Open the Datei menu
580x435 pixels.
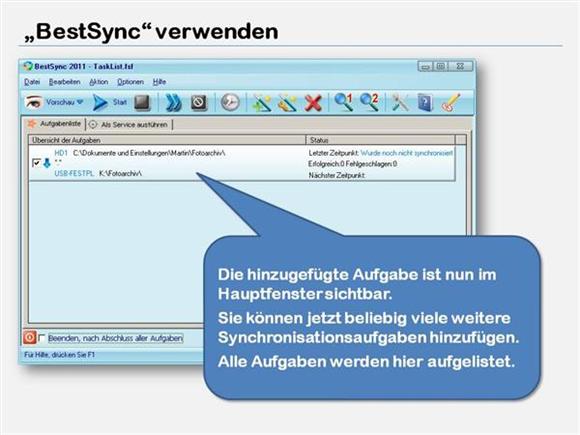32,82
